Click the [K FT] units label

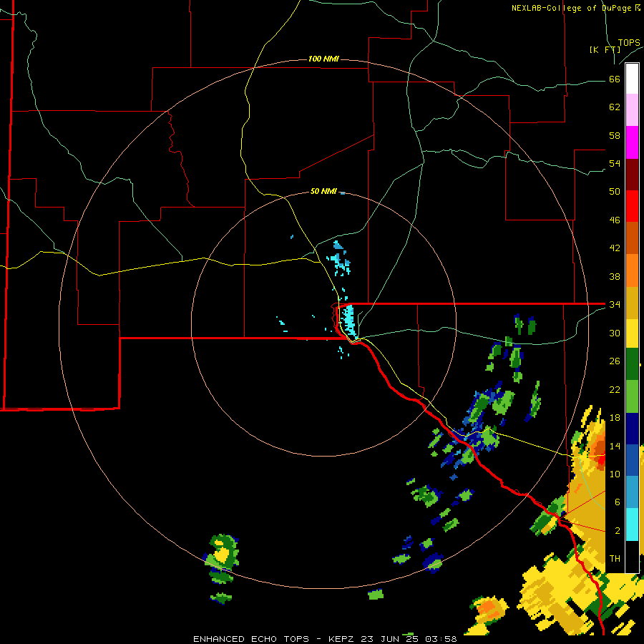coord(605,49)
